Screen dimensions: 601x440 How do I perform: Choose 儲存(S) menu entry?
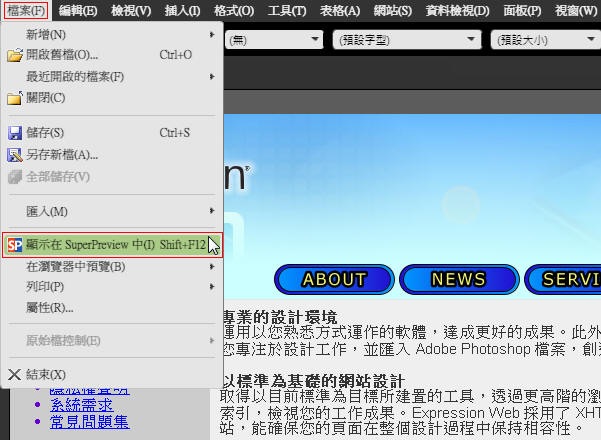(112, 133)
